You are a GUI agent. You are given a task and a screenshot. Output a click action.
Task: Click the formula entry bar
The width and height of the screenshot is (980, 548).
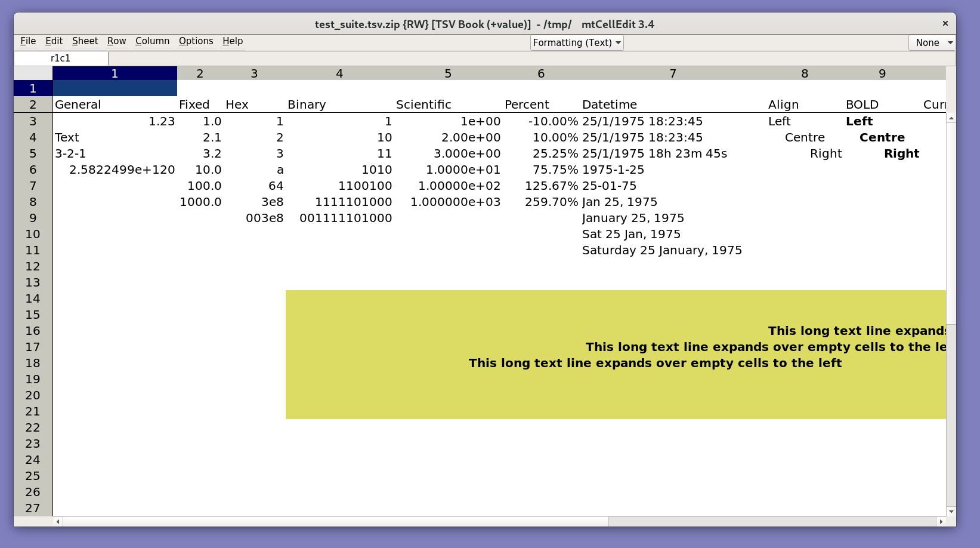531,59
